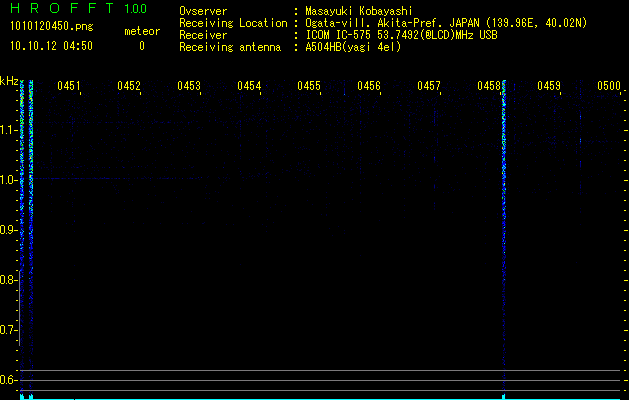Click the A504HB(yagi 4el) antenna text
629x400 pixels.
[x=353, y=47]
